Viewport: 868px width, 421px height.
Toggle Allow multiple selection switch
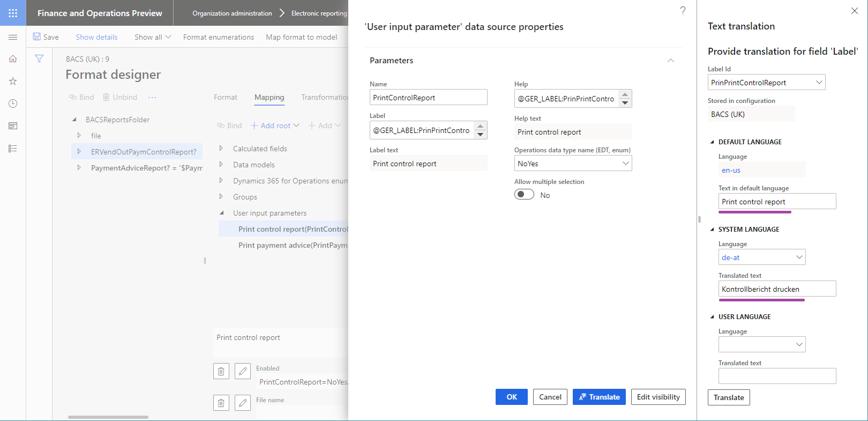click(x=524, y=195)
